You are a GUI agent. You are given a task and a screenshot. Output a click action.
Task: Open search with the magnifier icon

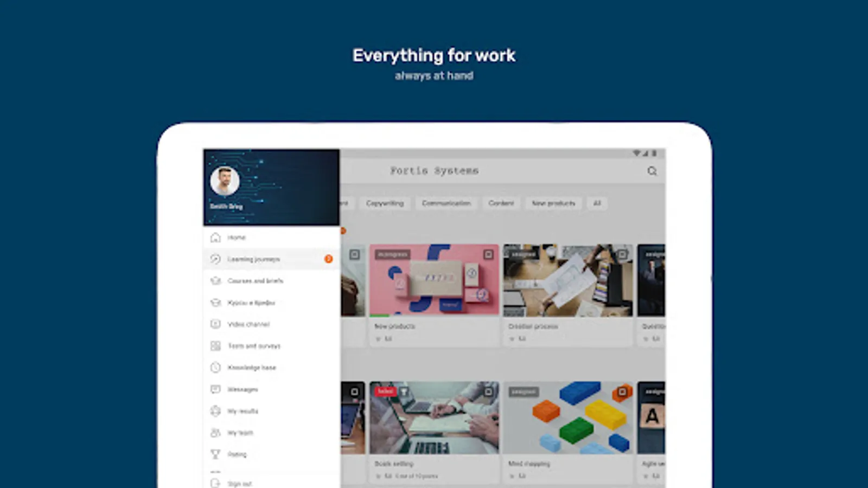coord(652,171)
